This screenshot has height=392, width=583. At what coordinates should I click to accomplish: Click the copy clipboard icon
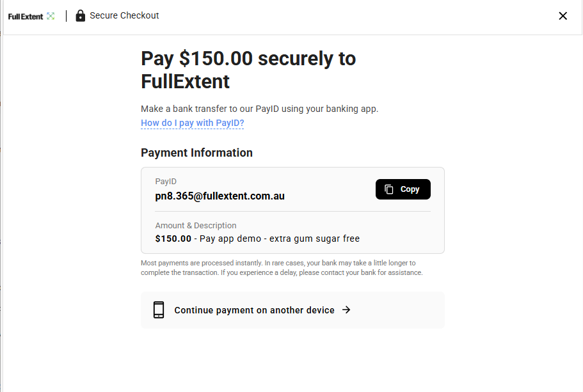[389, 189]
